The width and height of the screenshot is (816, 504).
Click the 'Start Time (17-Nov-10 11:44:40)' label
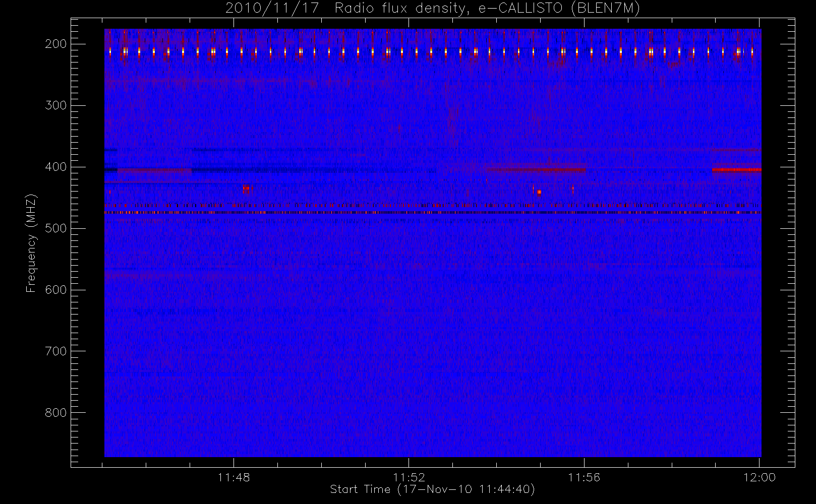pos(432,489)
